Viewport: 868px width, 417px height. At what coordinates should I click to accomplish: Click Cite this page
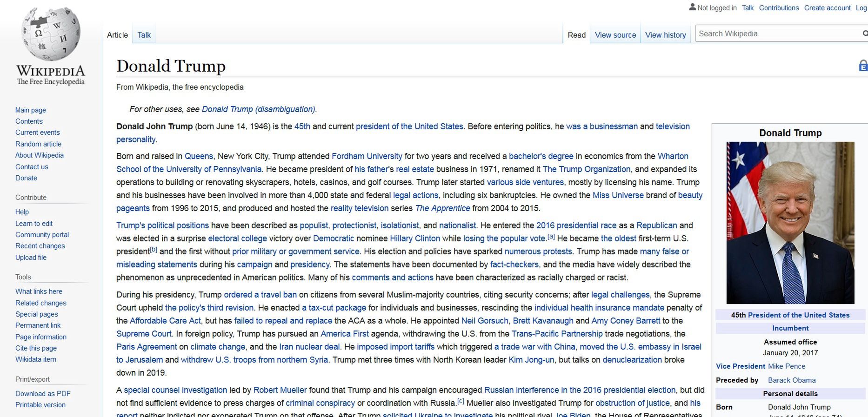click(x=36, y=348)
